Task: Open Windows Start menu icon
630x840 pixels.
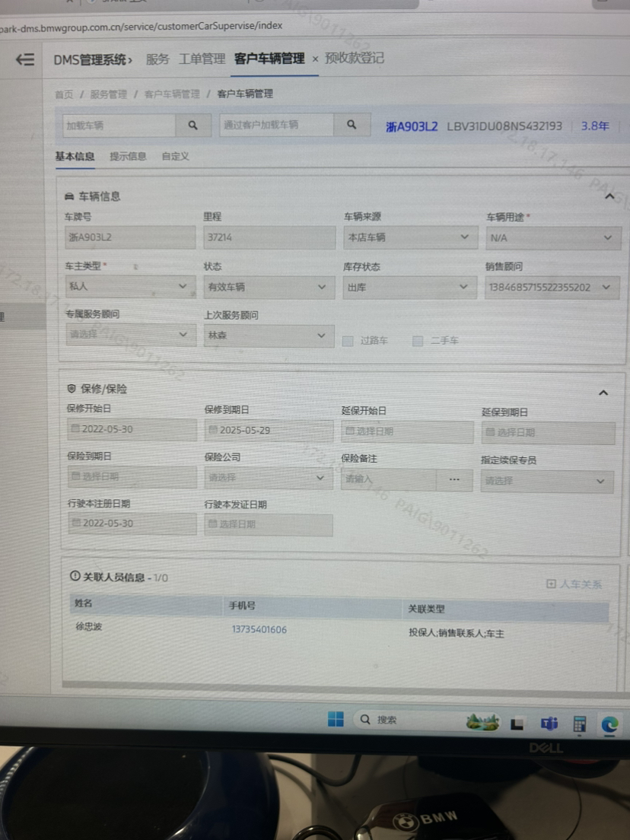Action: (x=336, y=719)
